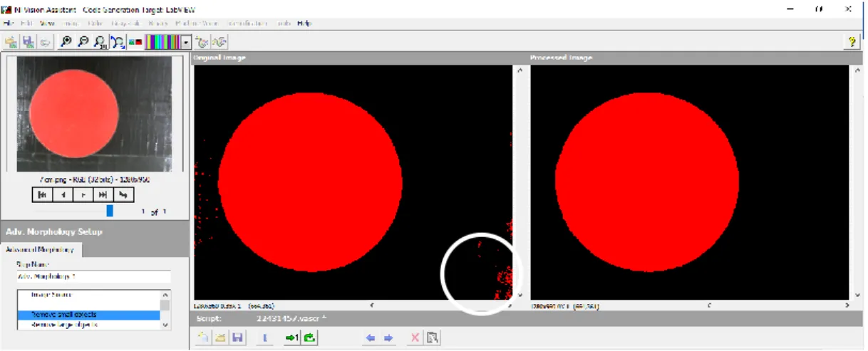This screenshot has width=868, height=351.
Task: Click the blue image index slider handle
Action: click(x=110, y=211)
